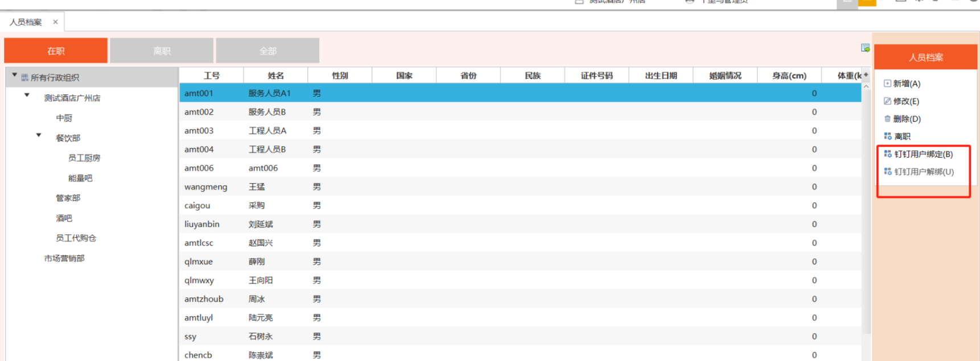
Task: Collapse the 餐饮部 department node
Action: 39,135
